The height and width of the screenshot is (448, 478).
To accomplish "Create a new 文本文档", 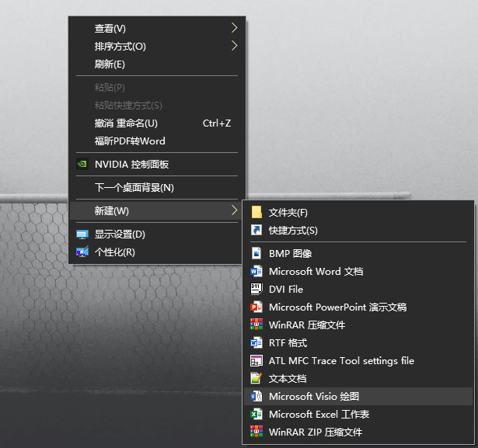I will coord(358,379).
